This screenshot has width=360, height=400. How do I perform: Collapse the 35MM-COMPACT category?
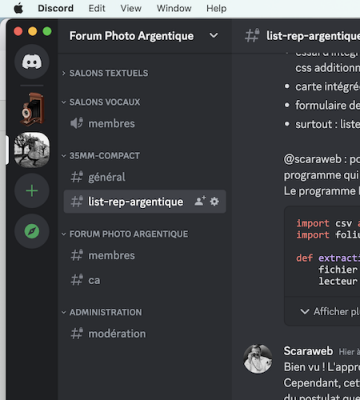tap(101, 156)
